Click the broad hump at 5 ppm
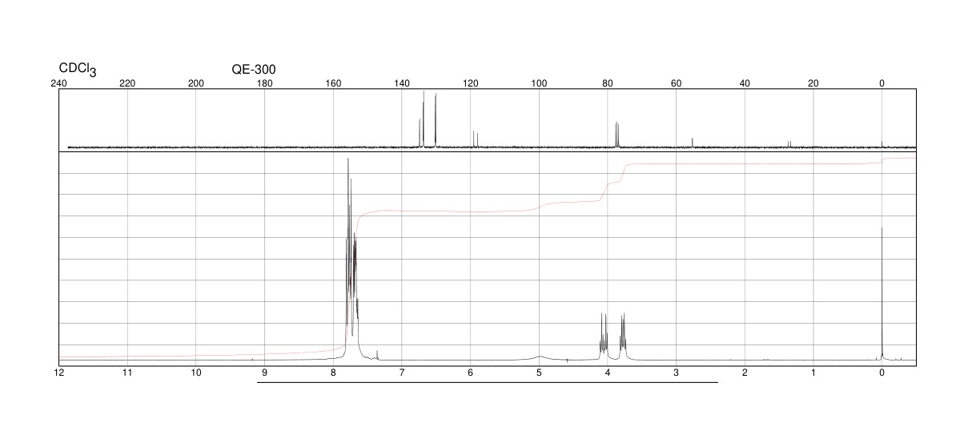 (540, 357)
